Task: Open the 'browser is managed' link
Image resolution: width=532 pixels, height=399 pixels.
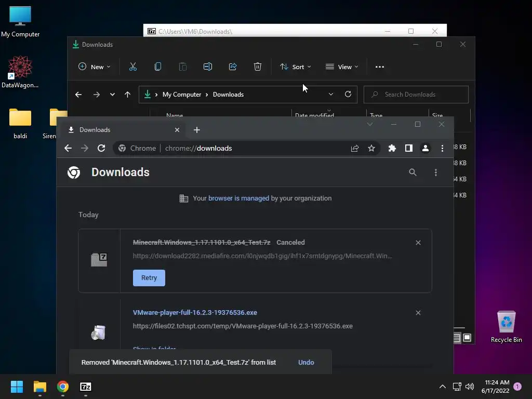Action: click(238, 198)
